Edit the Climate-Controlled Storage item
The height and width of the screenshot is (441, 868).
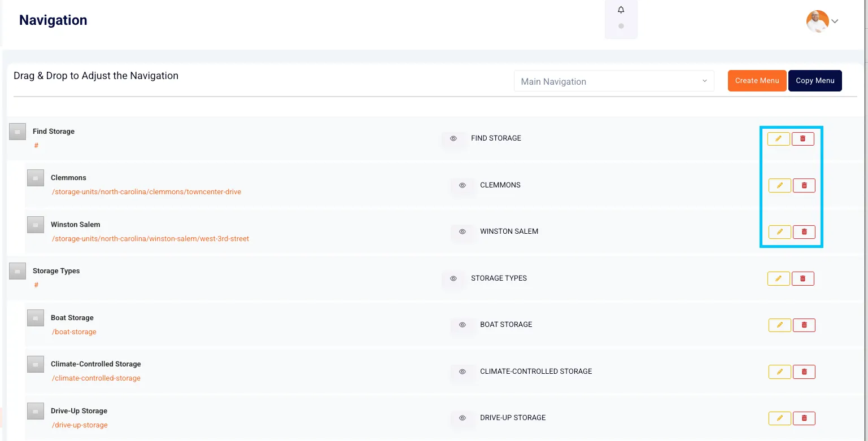[x=779, y=372]
